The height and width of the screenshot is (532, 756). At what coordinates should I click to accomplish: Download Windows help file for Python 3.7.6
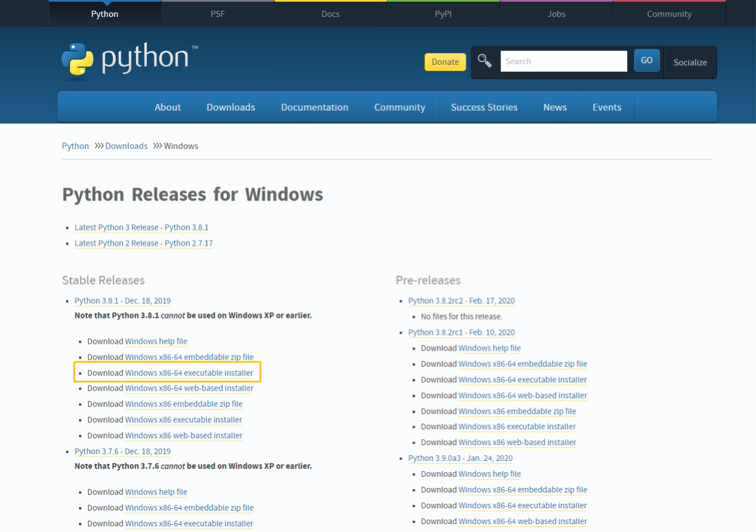(x=156, y=492)
